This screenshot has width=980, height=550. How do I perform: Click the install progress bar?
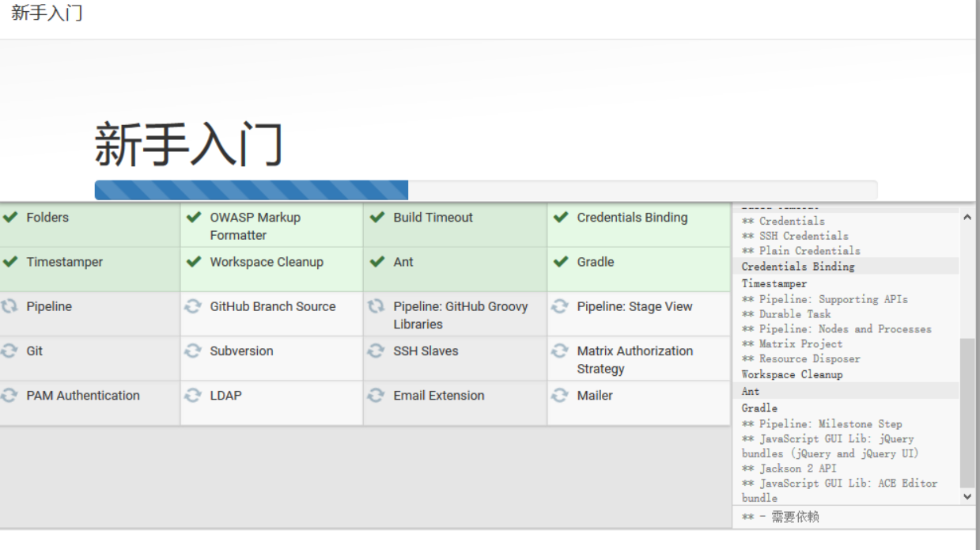coord(486,190)
